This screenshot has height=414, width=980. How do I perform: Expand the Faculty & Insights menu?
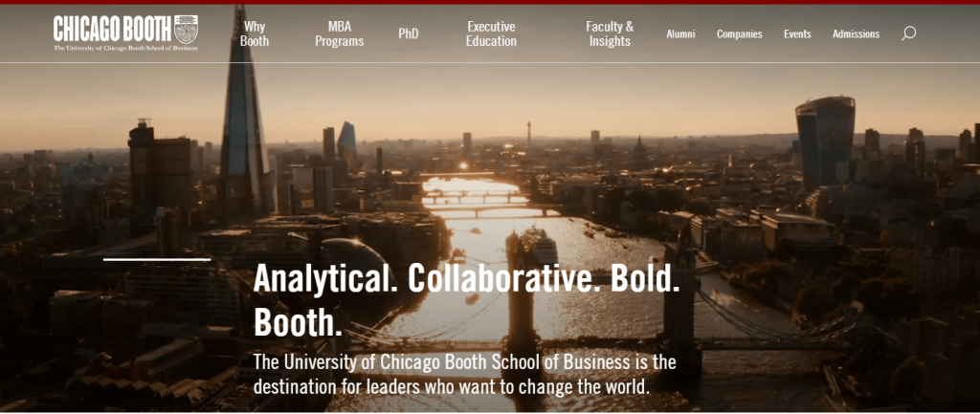[610, 33]
